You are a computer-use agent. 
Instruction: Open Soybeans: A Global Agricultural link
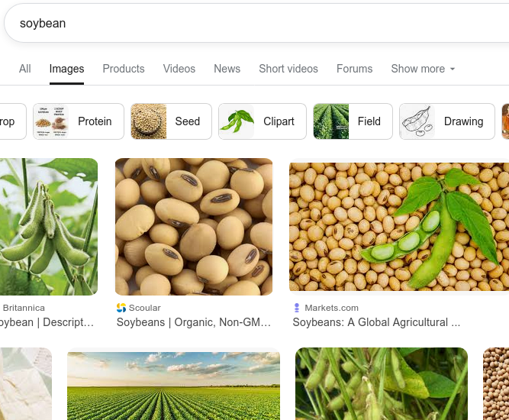pyautogui.click(x=376, y=322)
